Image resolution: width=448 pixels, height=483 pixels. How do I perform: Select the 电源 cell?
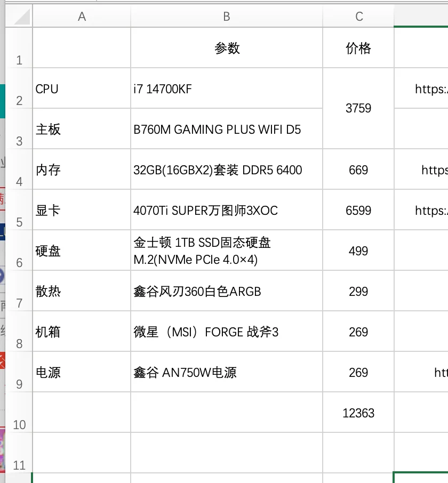tap(82, 372)
